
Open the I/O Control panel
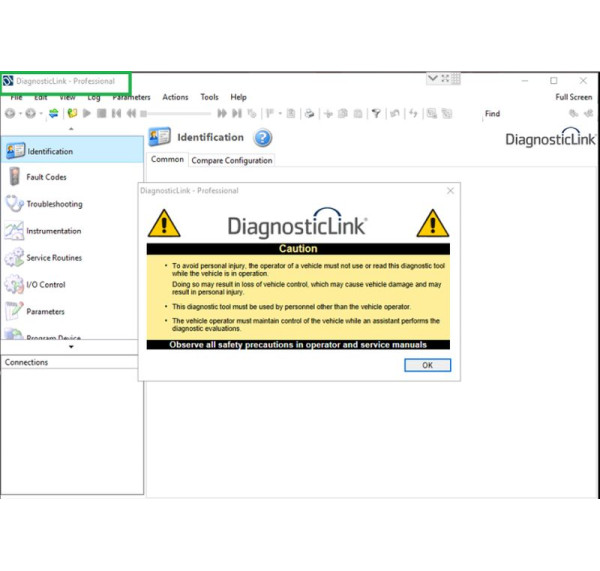pos(45,285)
